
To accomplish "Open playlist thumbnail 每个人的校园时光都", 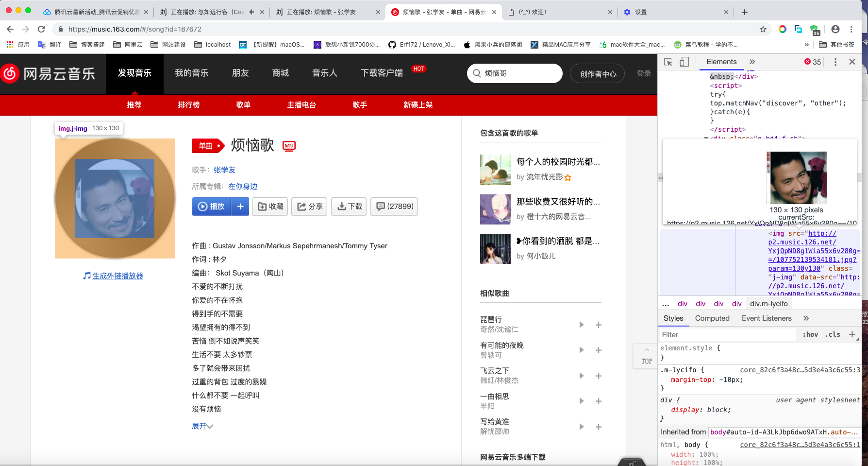I will tap(495, 170).
